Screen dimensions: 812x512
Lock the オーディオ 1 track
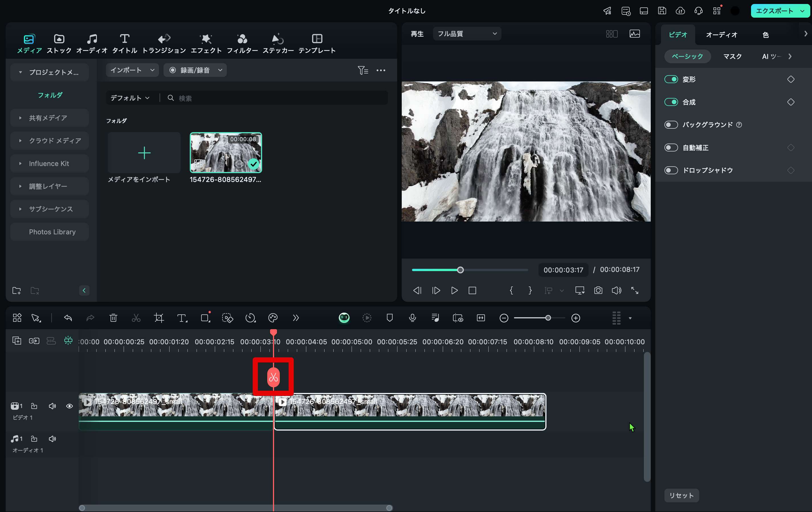click(34, 439)
